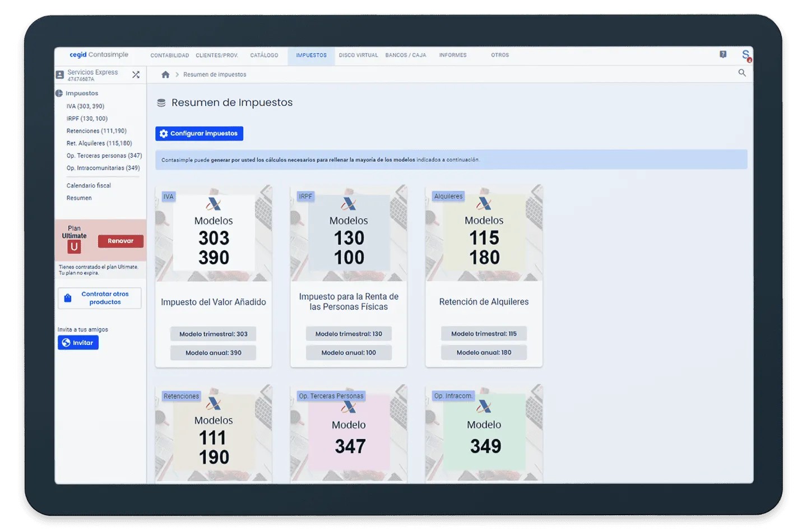The height and width of the screenshot is (532, 807).
Task: Click the Plan Ultimate U badge icon
Action: 74,246
